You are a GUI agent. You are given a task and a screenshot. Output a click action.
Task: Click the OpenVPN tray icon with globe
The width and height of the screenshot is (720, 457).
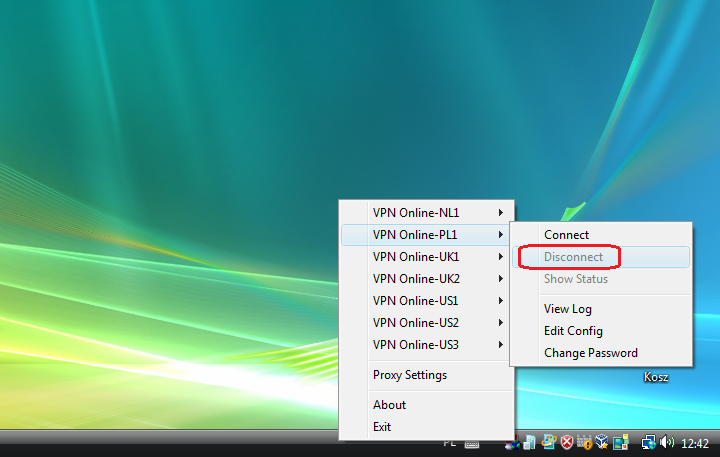513,443
